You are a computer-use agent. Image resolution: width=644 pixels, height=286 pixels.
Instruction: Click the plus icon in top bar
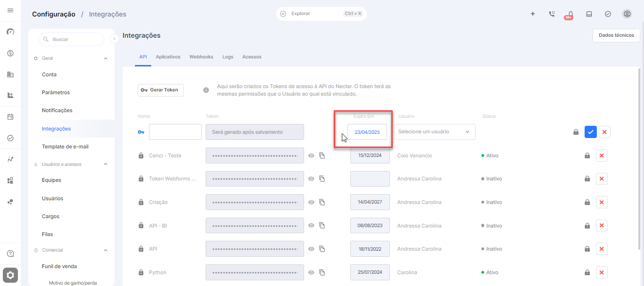(533, 14)
